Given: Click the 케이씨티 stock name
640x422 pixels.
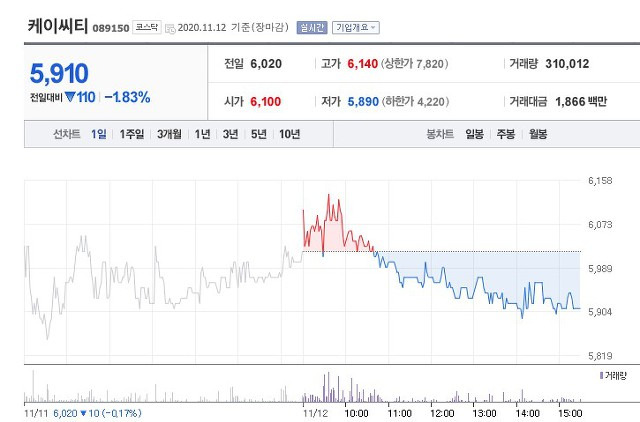Looking at the screenshot, I should (x=58, y=26).
